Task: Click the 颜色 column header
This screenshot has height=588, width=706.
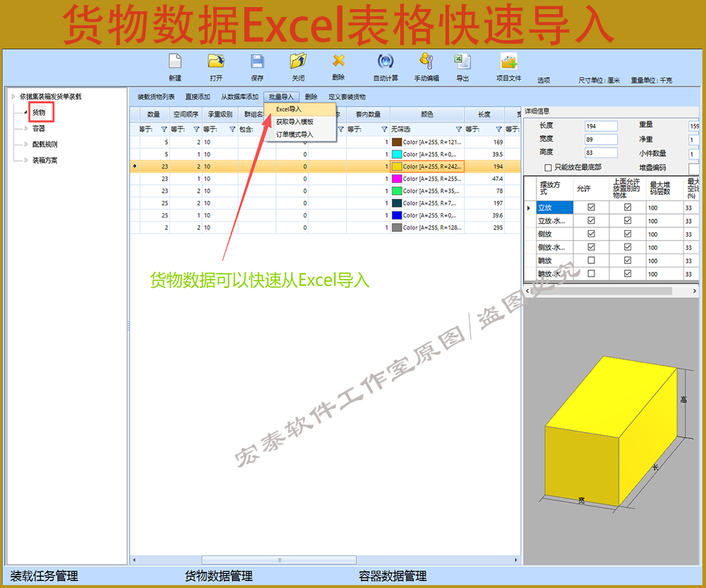Action: [x=427, y=114]
